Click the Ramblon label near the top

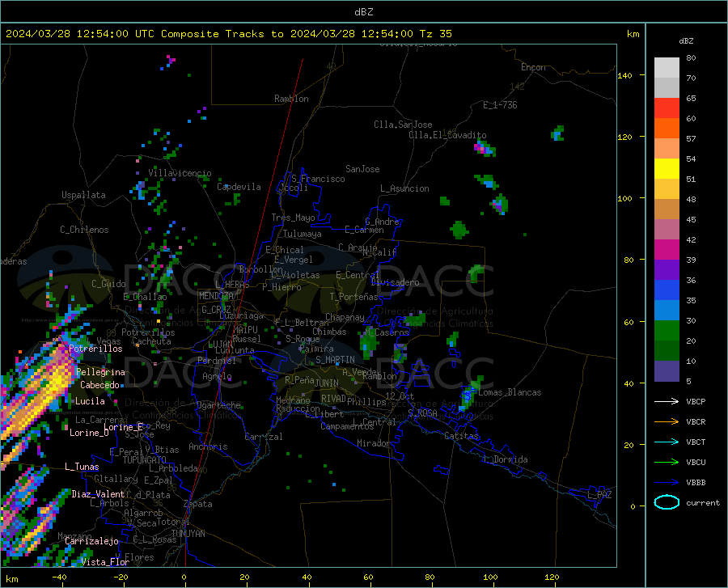[291, 99]
